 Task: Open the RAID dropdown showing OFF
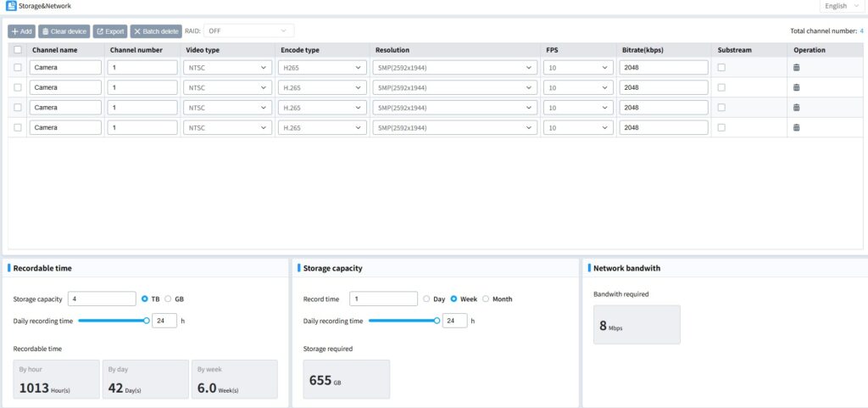249,31
